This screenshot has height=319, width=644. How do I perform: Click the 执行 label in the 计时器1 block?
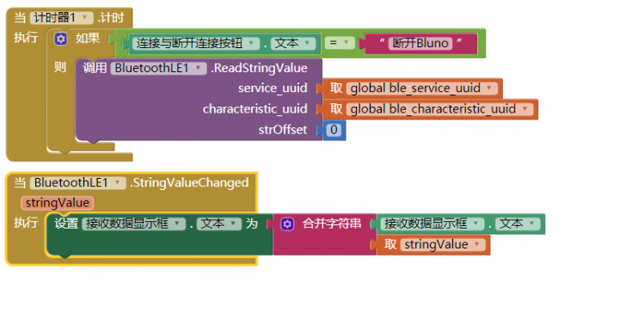coord(26,38)
